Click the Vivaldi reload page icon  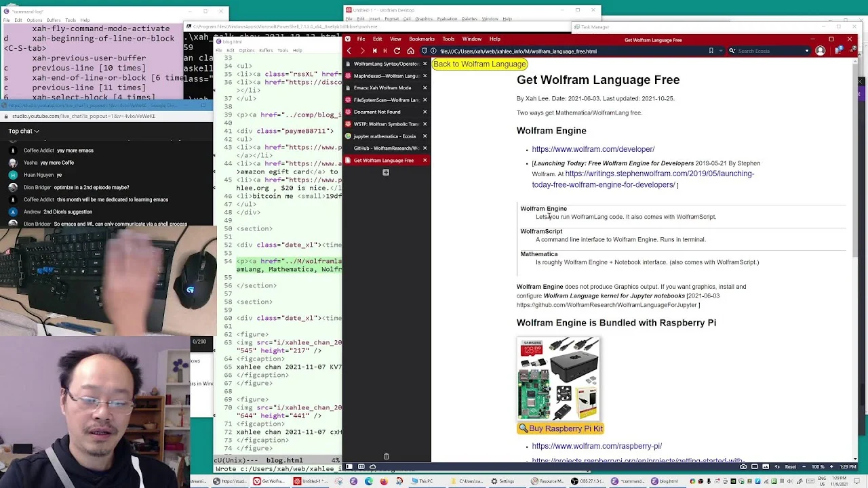pos(397,51)
